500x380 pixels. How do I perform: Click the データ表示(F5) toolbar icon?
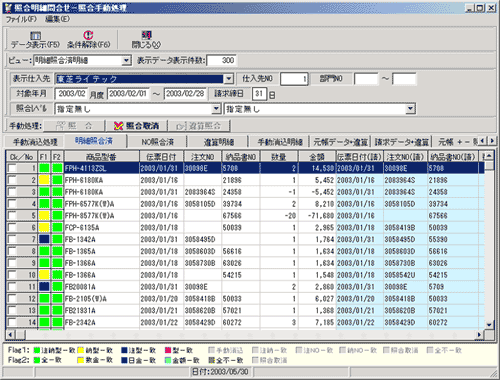click(35, 40)
